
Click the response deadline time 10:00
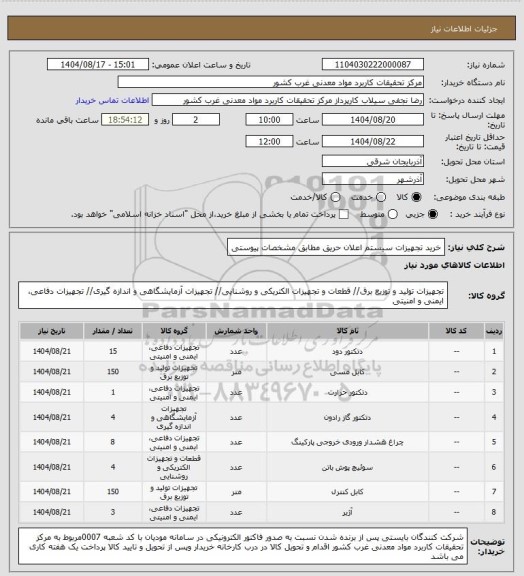click(x=269, y=120)
